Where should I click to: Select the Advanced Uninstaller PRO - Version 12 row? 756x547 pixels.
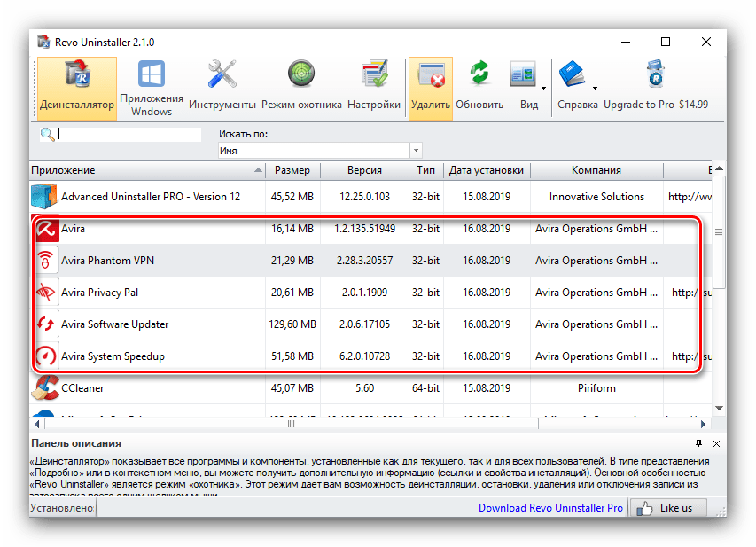370,197
